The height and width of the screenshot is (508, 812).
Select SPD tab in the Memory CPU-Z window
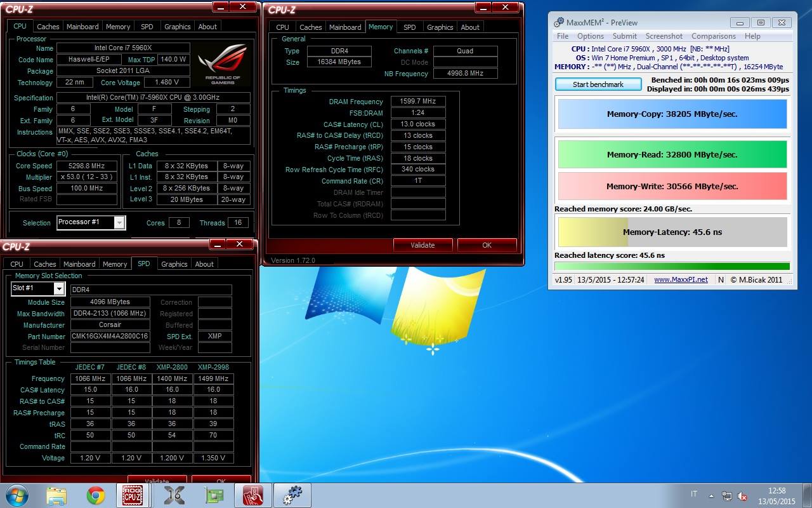coord(410,27)
